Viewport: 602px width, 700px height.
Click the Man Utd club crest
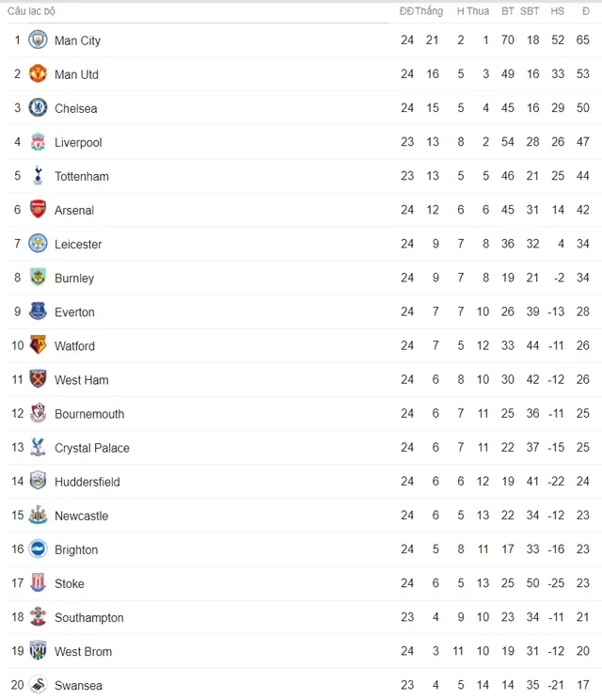38,73
